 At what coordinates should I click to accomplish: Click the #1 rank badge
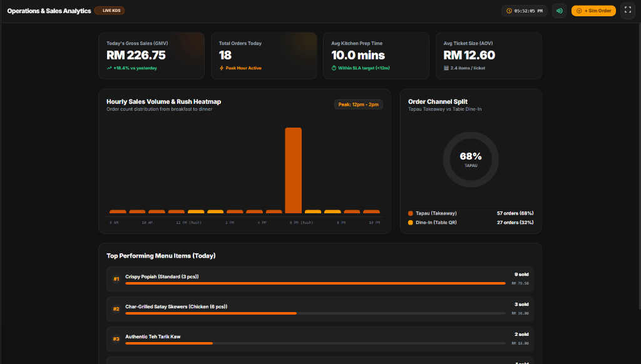[x=116, y=279]
